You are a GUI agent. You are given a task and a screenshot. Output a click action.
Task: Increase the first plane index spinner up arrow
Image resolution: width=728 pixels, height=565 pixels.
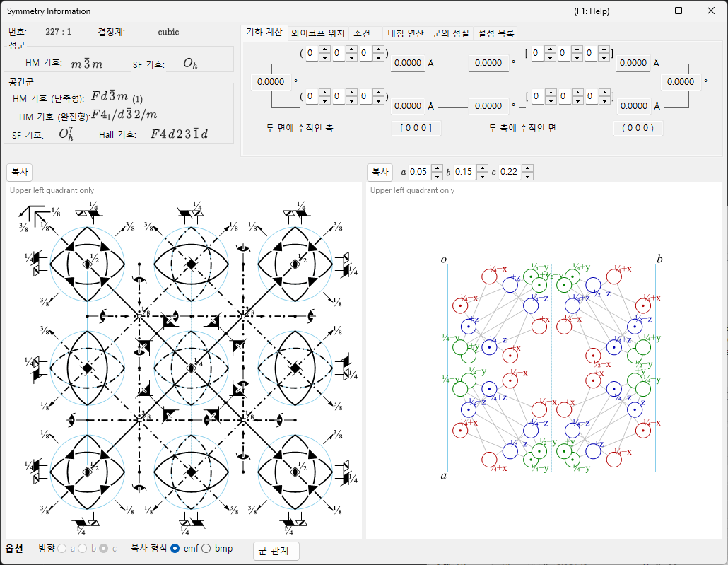tap(324, 49)
